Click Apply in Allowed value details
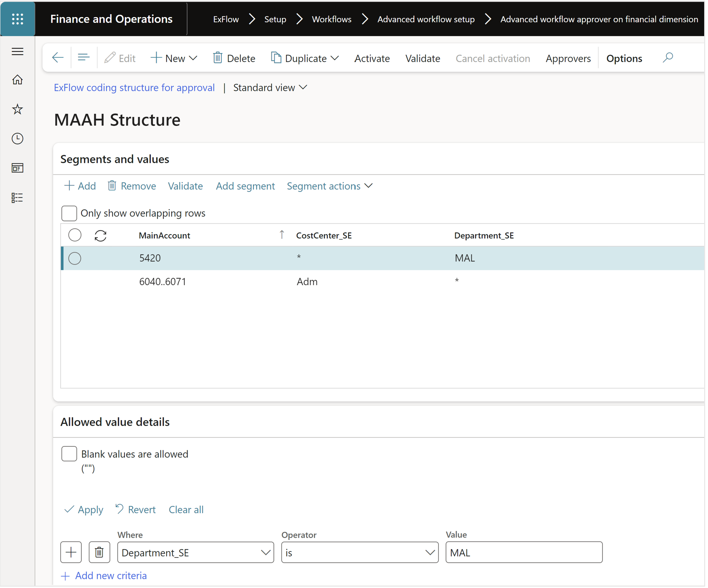The width and height of the screenshot is (708, 588). coord(84,509)
